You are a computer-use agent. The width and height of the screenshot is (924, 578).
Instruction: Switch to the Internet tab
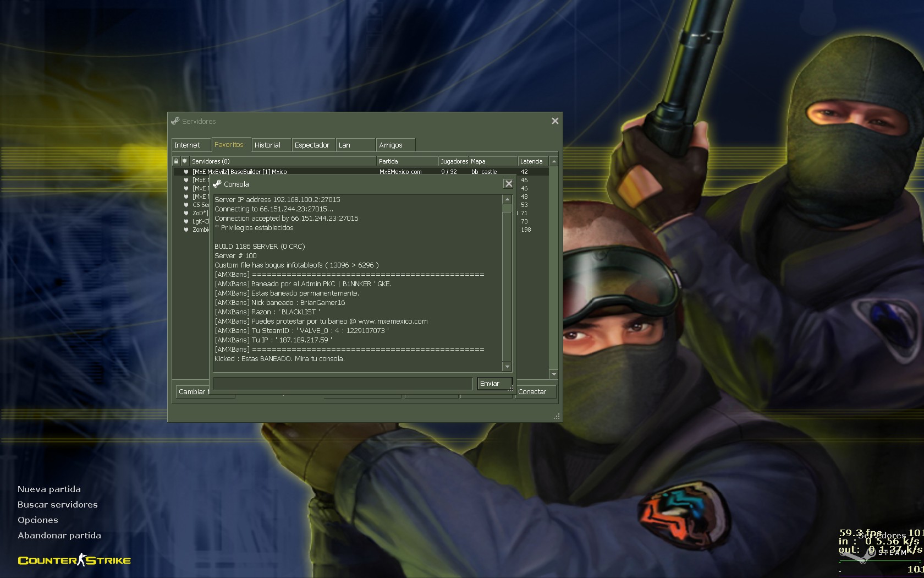tap(191, 145)
